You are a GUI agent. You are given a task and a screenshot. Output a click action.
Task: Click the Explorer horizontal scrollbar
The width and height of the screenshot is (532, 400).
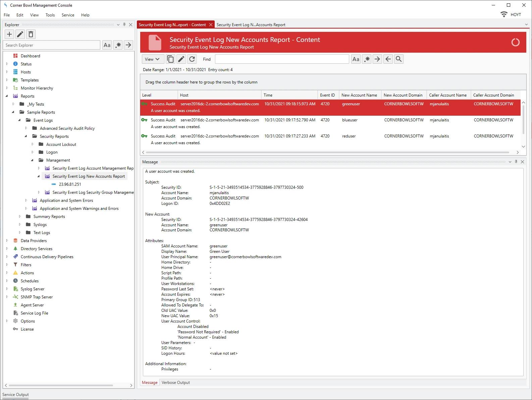pyautogui.click(x=60, y=386)
